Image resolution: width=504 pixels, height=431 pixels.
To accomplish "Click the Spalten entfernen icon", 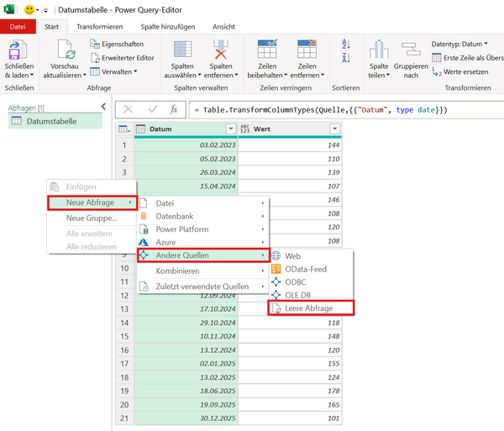I will tap(221, 49).
